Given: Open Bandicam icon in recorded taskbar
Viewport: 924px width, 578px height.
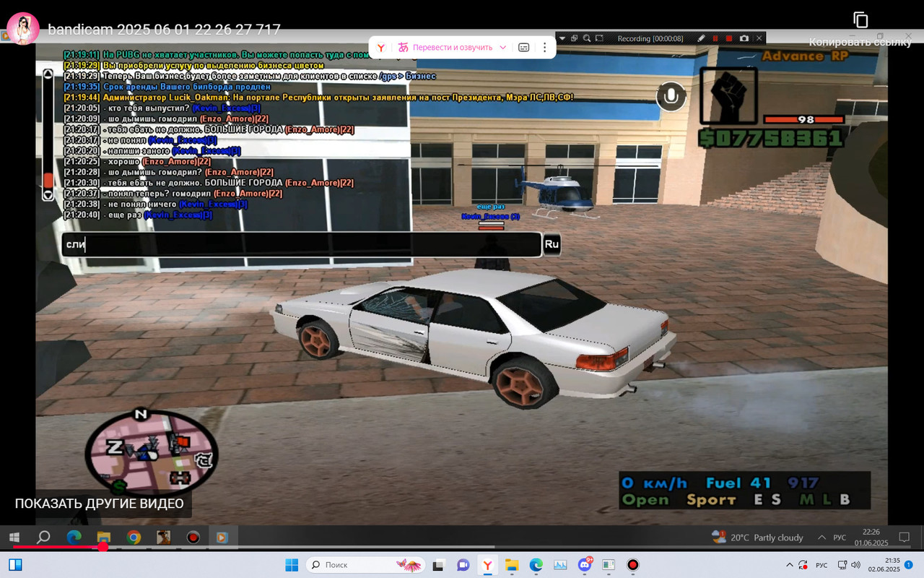Looking at the screenshot, I should [193, 538].
